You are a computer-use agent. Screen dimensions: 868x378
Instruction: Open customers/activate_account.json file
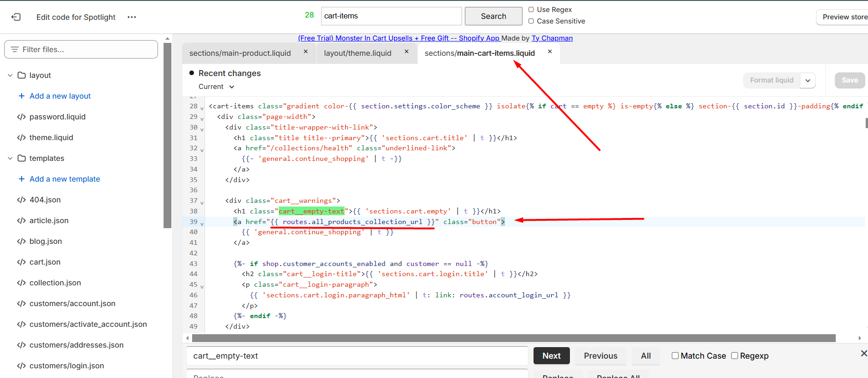pyautogui.click(x=88, y=324)
